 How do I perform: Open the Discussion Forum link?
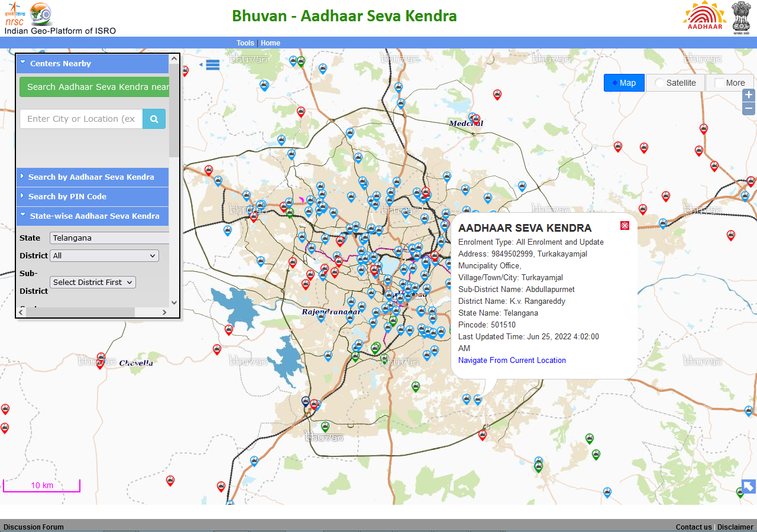pos(34,527)
